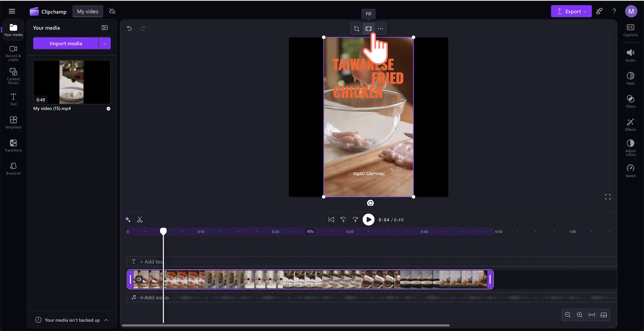Mute the video clip audio on timeline
644x331 pixels.
(x=139, y=279)
